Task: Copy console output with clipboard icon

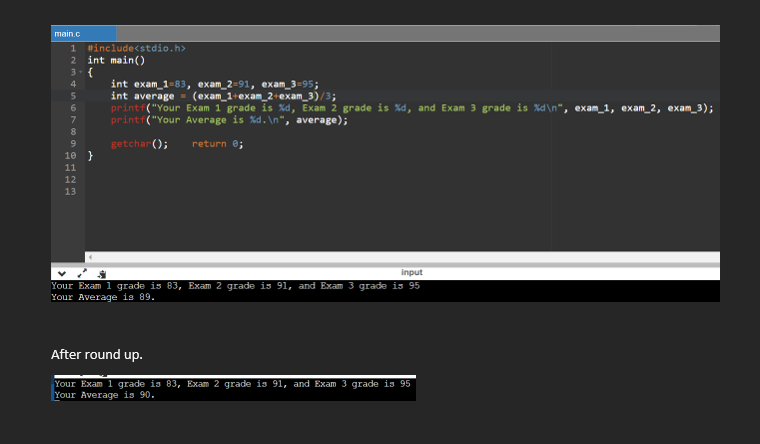Action: click(102, 274)
